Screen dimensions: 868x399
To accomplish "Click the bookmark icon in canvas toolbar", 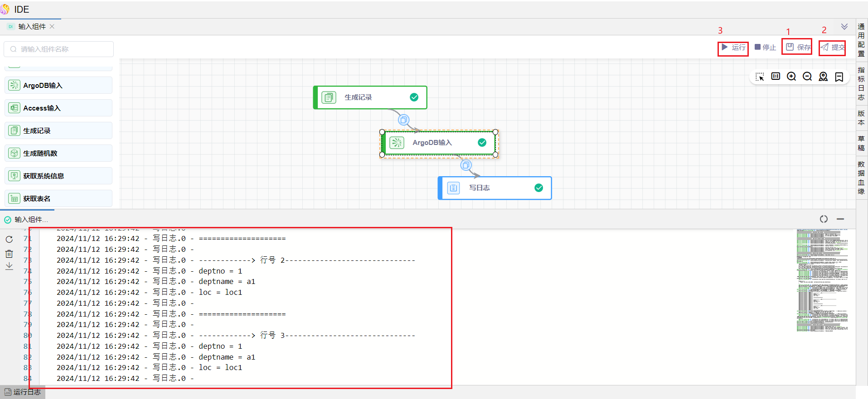I will coord(839,77).
